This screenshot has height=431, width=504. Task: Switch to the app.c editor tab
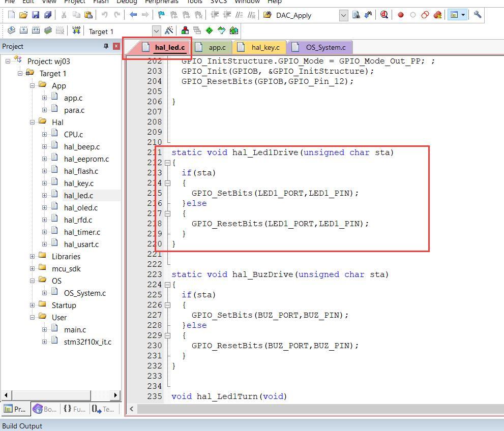(x=217, y=47)
